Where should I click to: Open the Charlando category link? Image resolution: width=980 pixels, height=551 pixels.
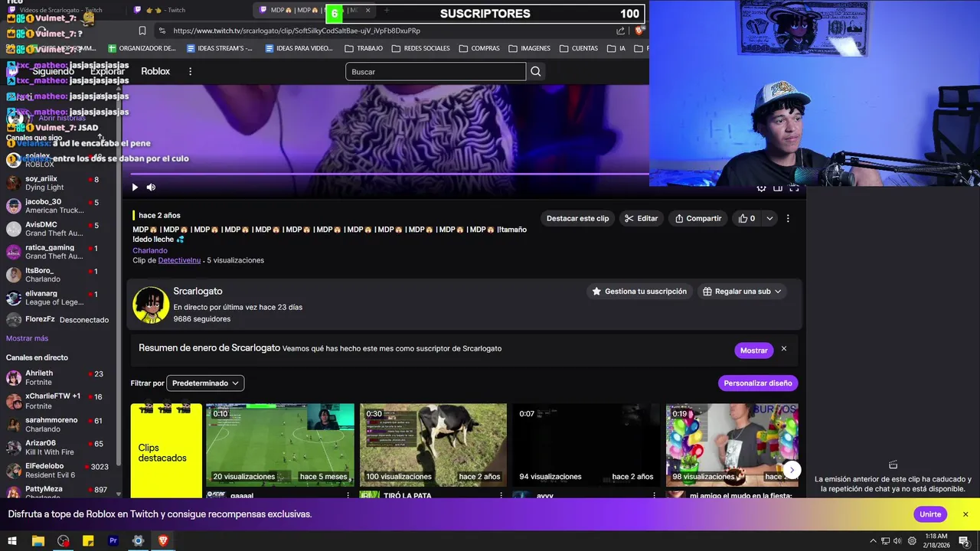tap(150, 250)
